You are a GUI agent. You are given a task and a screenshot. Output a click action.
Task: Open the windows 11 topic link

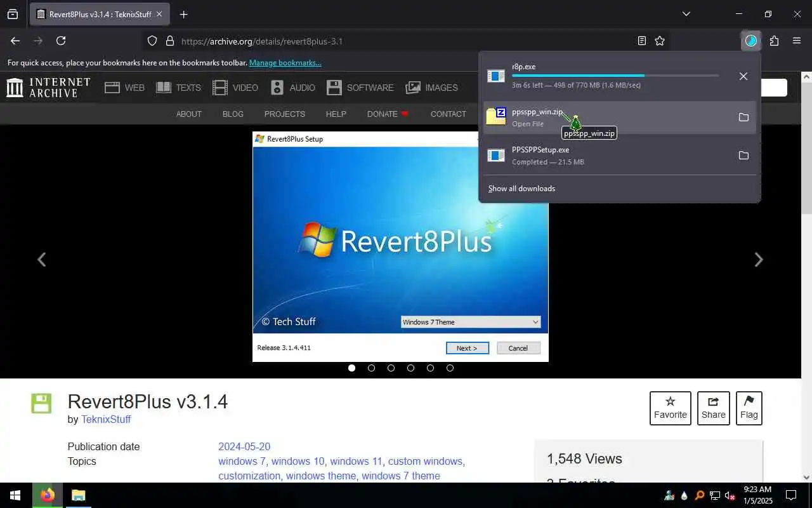point(356,462)
